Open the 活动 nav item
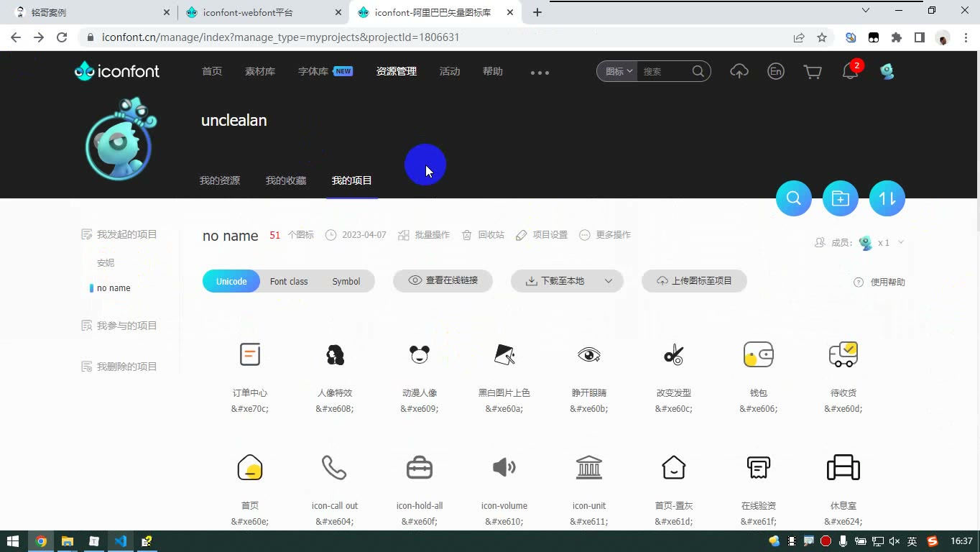The height and width of the screenshot is (552, 980). point(450,71)
